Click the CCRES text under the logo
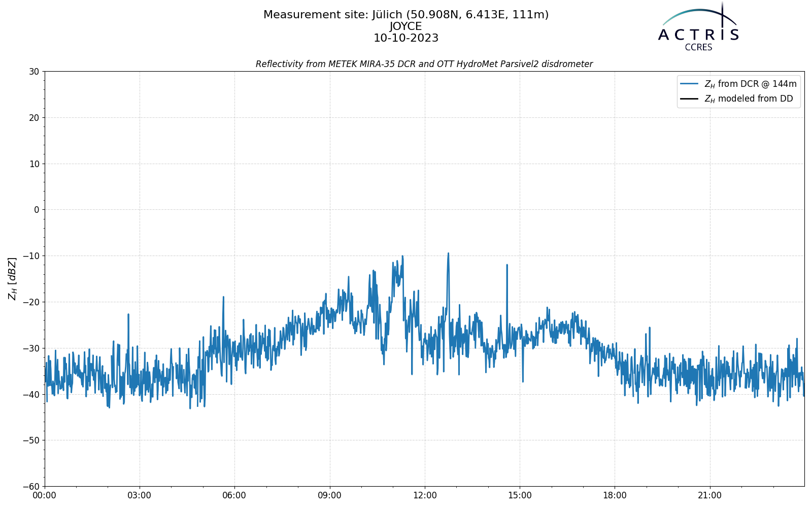 click(x=698, y=47)
